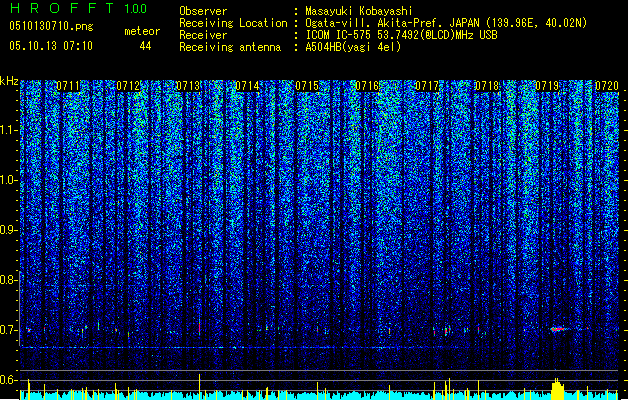Click the Receiving Location label
Viewport: 629px width, 400px height.
coord(233,23)
